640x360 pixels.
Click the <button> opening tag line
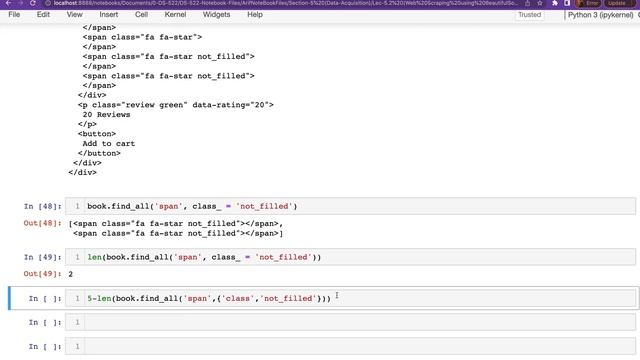click(x=97, y=134)
